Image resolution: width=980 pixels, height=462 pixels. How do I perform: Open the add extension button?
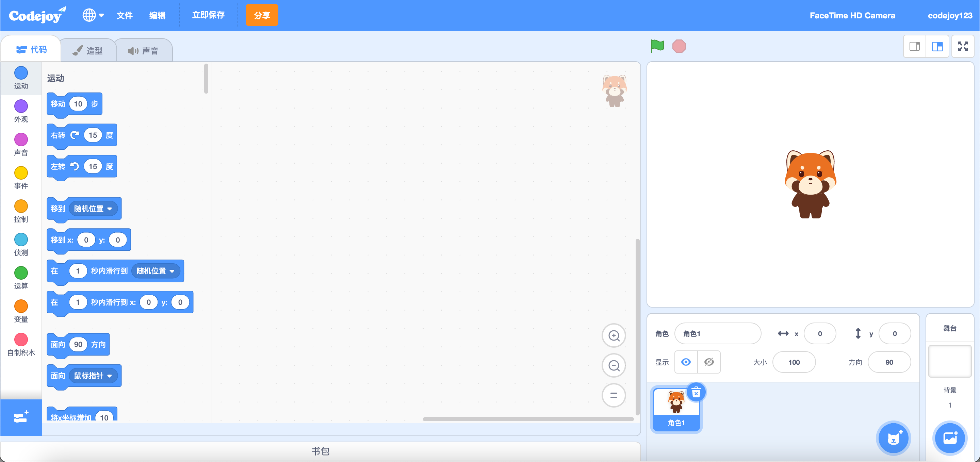(21, 417)
